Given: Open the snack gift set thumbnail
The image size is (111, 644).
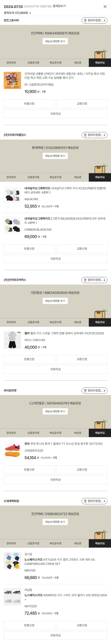Looking at the screenshot, I should (x=13, y=81).
